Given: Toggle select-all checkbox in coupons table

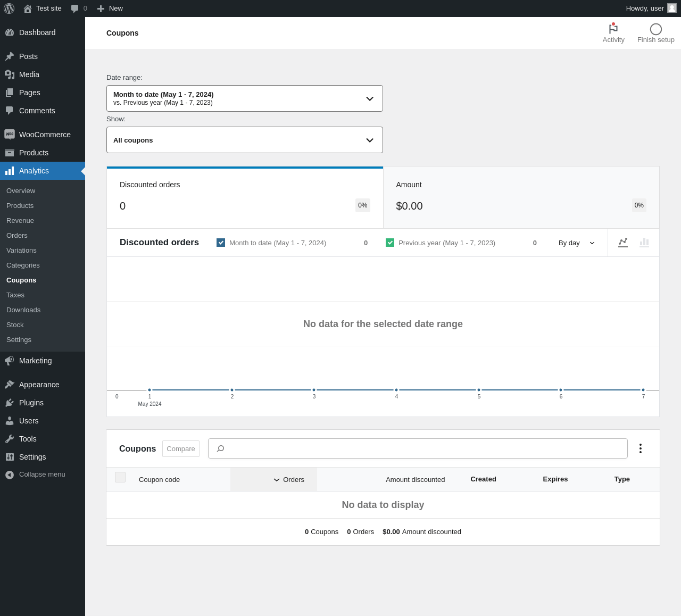Looking at the screenshot, I should [120, 477].
